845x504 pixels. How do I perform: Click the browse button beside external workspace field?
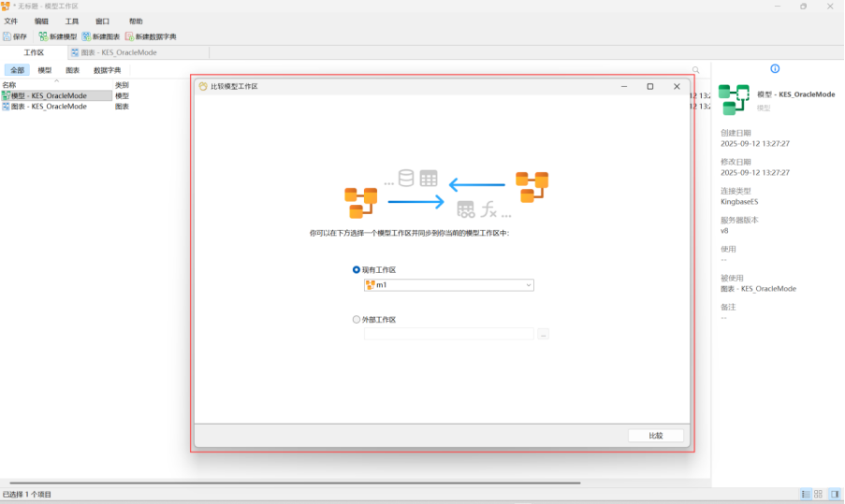point(543,334)
